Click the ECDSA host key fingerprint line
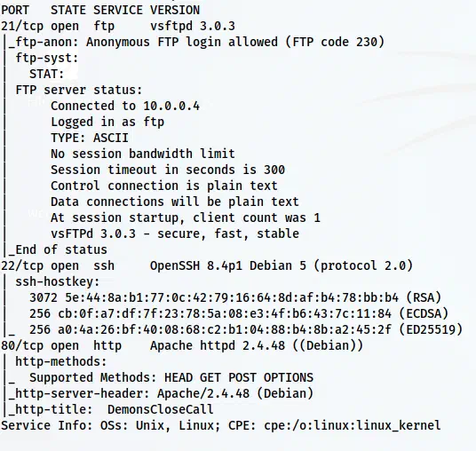476x451 pixels. [x=239, y=313]
